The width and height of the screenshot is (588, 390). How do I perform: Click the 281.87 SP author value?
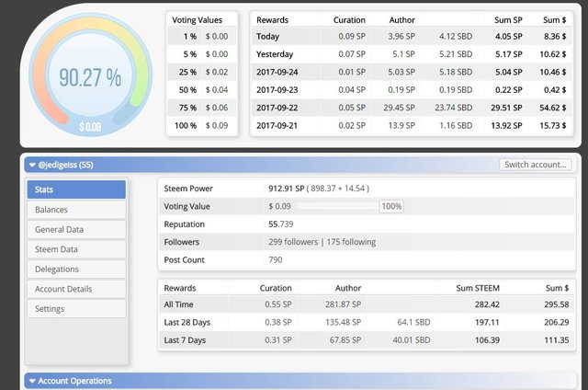click(x=343, y=304)
